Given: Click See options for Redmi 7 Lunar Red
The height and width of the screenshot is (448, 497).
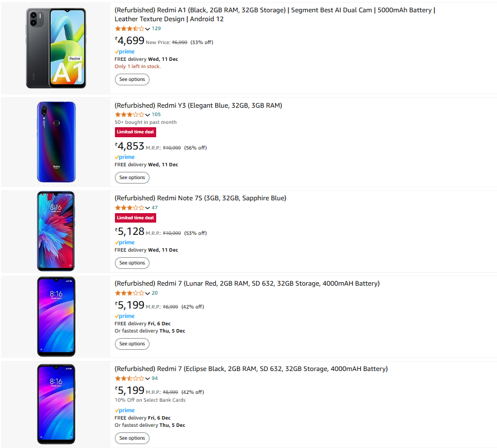Looking at the screenshot, I should click(132, 344).
